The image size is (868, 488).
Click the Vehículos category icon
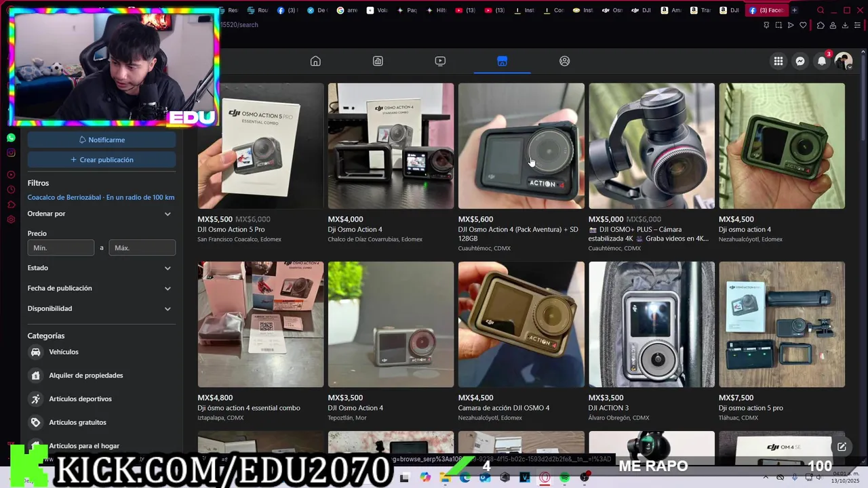pos(35,352)
